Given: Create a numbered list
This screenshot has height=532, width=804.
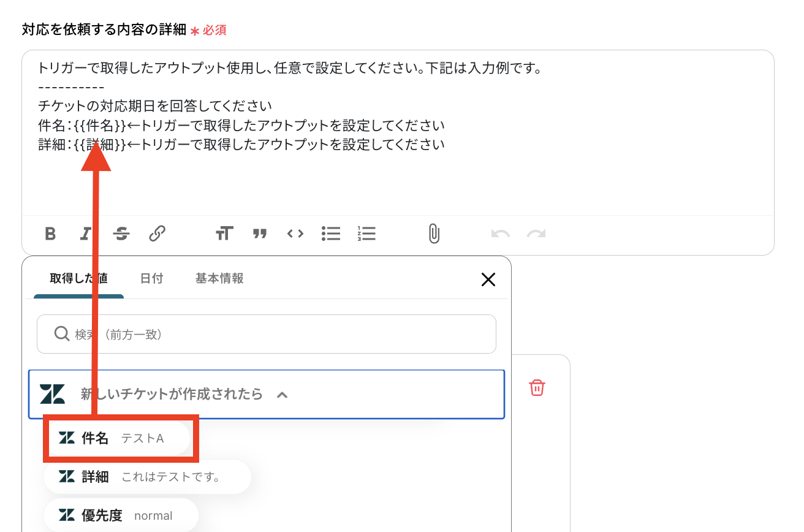Looking at the screenshot, I should pos(366,234).
